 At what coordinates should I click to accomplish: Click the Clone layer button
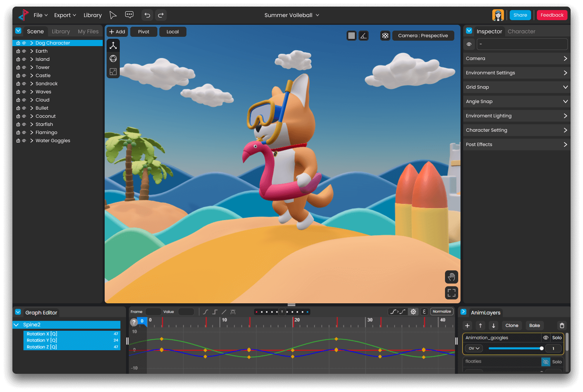512,326
